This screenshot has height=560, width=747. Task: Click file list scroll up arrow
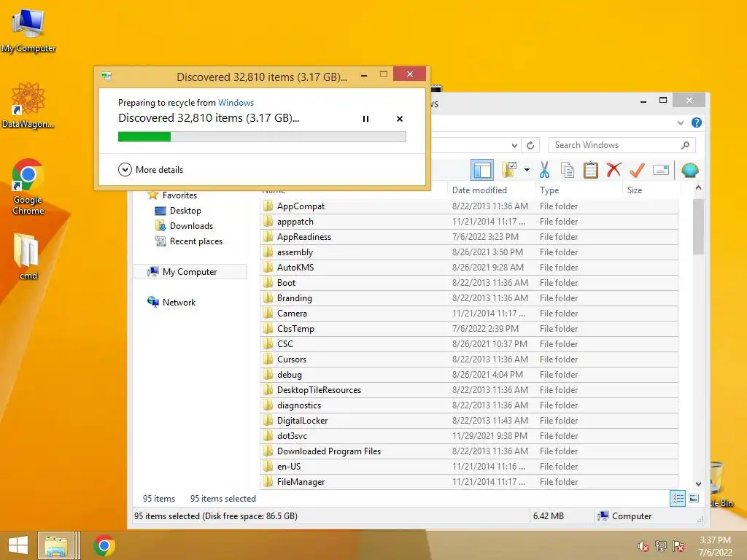pos(698,188)
